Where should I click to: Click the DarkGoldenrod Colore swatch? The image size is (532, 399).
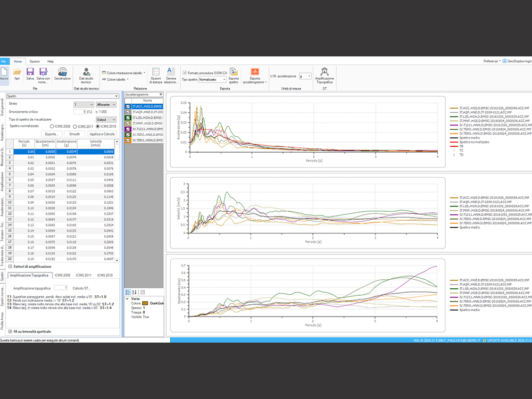click(x=145, y=303)
